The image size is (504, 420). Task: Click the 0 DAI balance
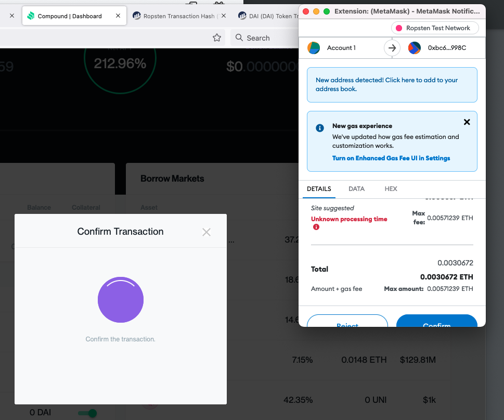(40, 412)
